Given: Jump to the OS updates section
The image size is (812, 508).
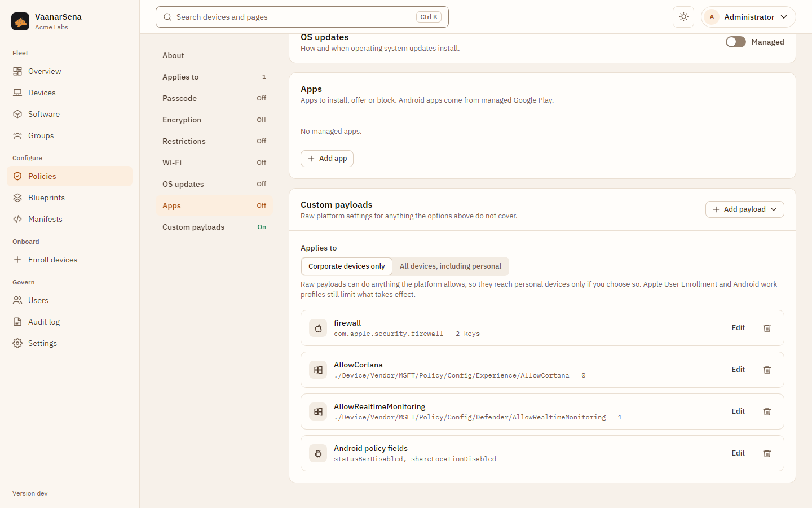Looking at the screenshot, I should point(214,184).
